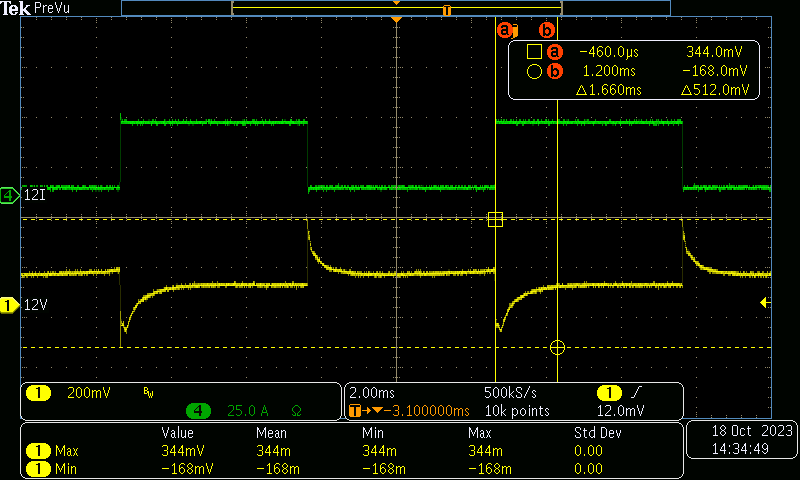Select the orange trigger position marker at top

pyautogui.click(x=397, y=20)
